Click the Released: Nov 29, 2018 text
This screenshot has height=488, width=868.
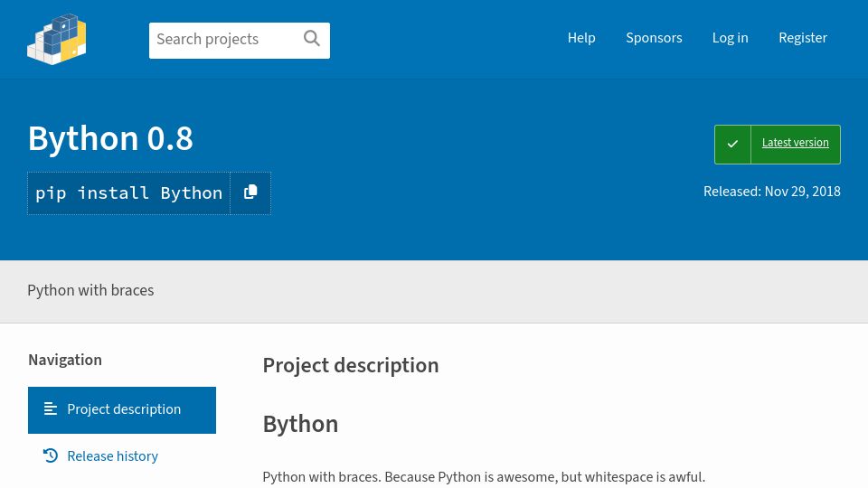click(771, 192)
